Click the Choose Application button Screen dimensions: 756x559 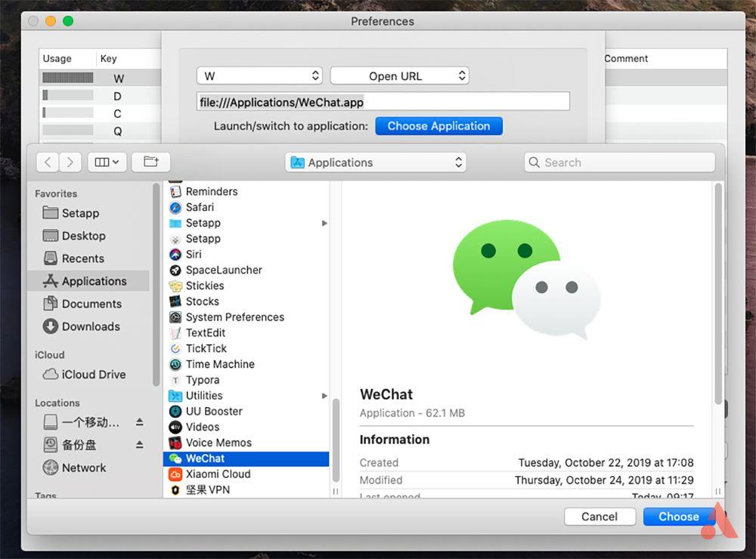pos(438,126)
